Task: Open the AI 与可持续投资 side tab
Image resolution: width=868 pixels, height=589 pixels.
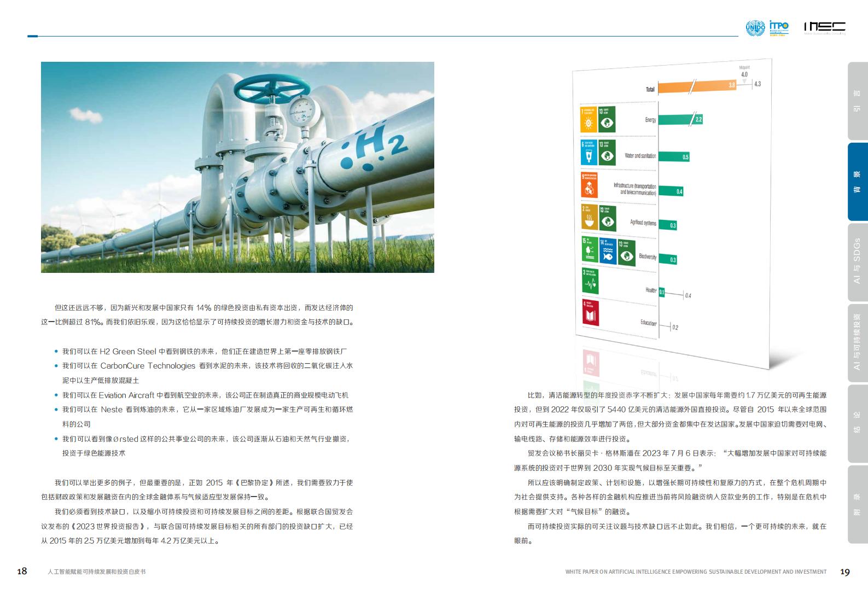Action: click(x=858, y=342)
